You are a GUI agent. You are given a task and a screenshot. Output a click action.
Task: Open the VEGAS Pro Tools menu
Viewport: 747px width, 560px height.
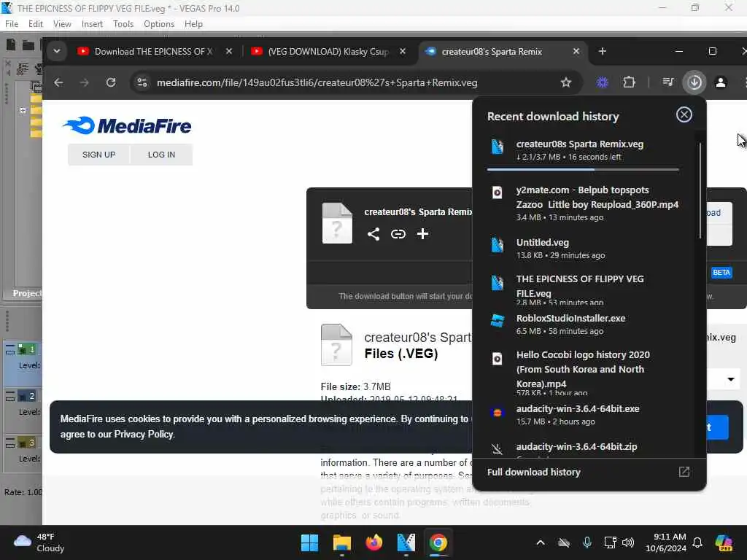[123, 24]
